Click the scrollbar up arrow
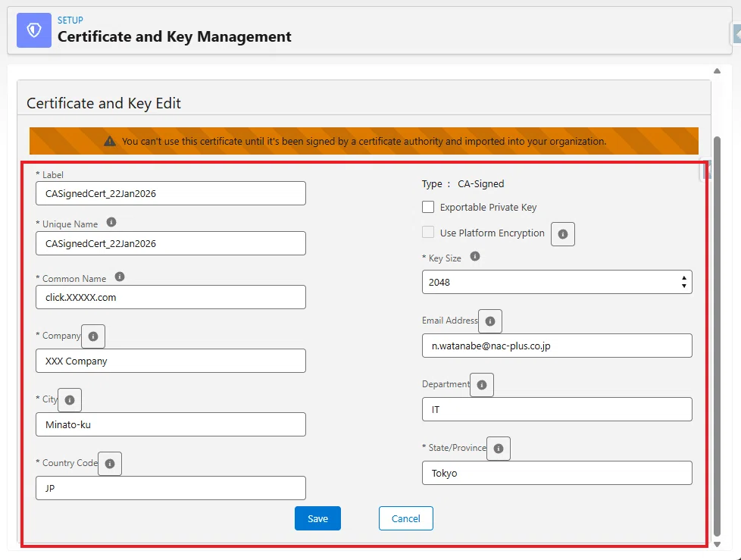 717,71
